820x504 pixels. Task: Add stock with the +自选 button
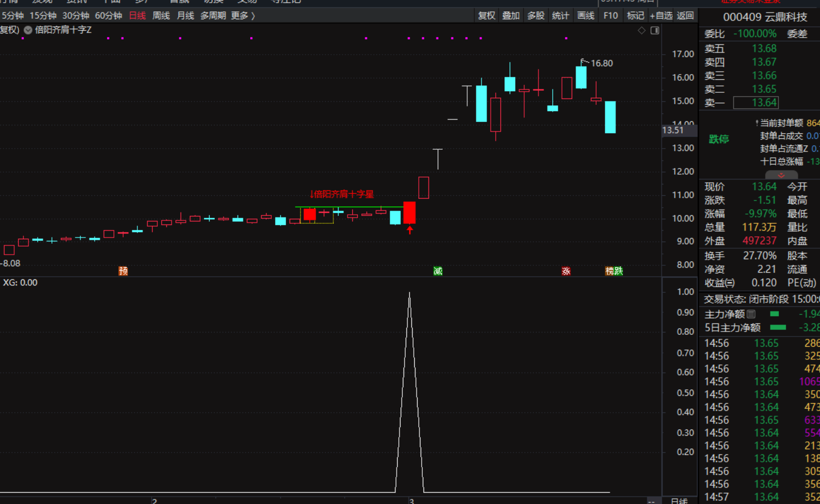pos(661,15)
